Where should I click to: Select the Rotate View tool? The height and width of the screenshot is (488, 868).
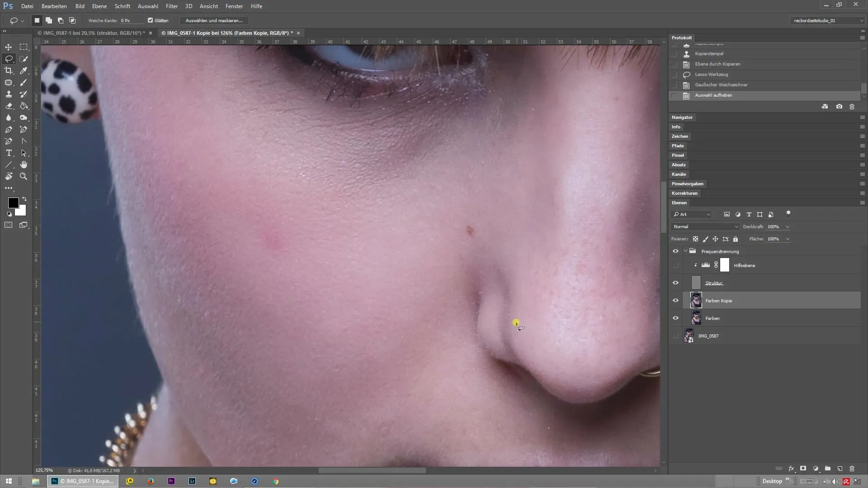pos(9,176)
